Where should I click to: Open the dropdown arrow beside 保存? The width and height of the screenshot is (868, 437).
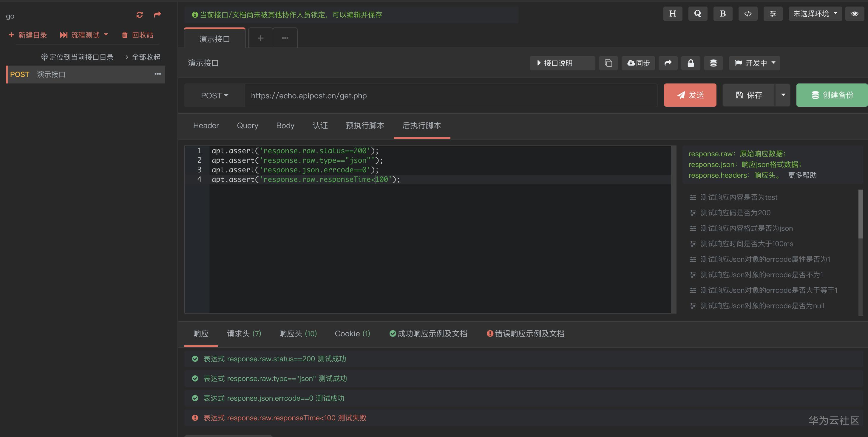pyautogui.click(x=783, y=95)
